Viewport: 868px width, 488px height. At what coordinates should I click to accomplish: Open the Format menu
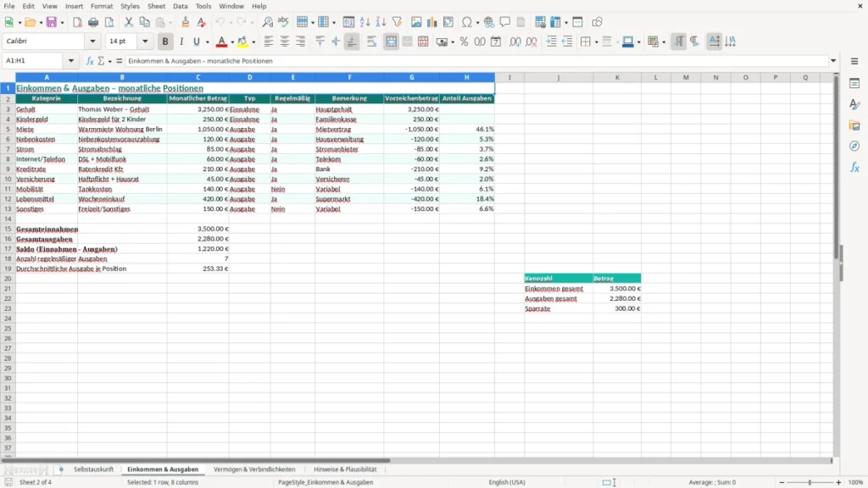(102, 6)
